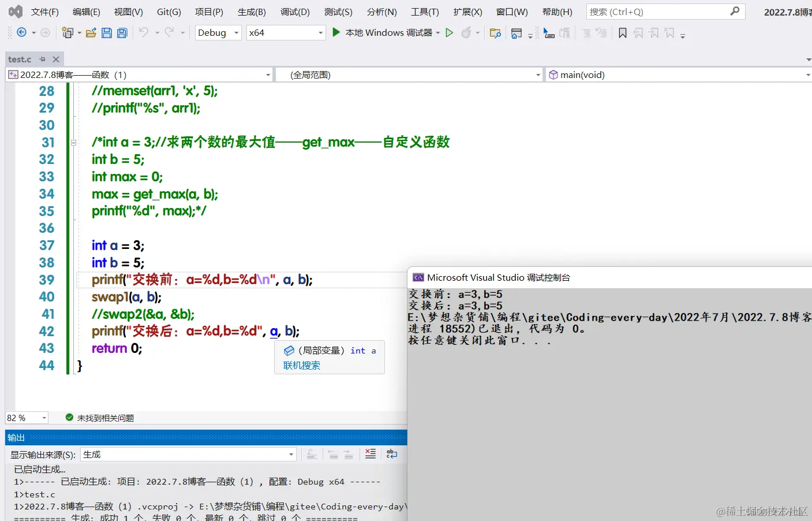Click the 本地 Windows 调试器 button label
The height and width of the screenshot is (521, 812).
[x=389, y=33]
